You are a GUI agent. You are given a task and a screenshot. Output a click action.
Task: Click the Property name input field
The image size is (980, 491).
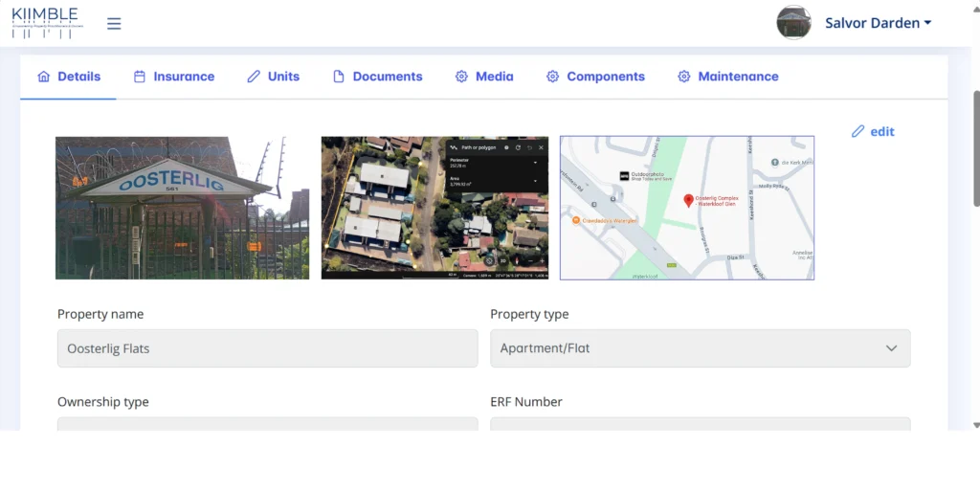click(267, 348)
